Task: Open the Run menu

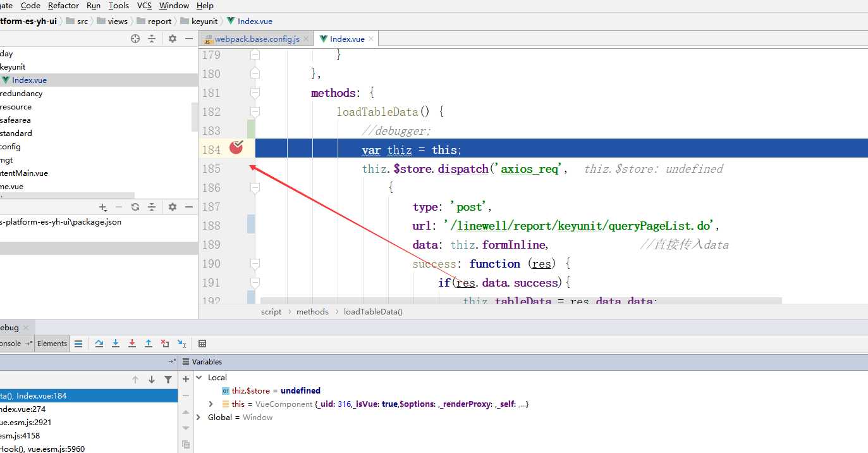Action: click(x=94, y=6)
